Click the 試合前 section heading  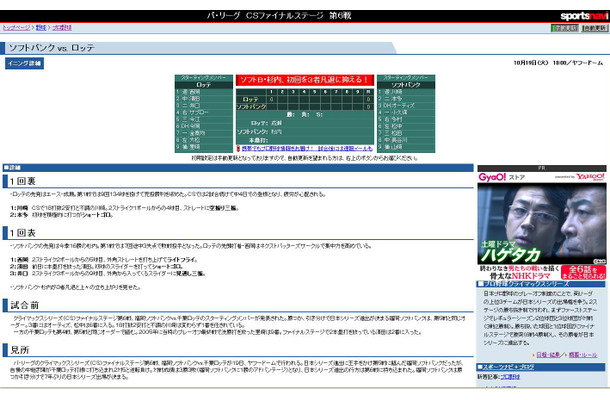pos(25,305)
